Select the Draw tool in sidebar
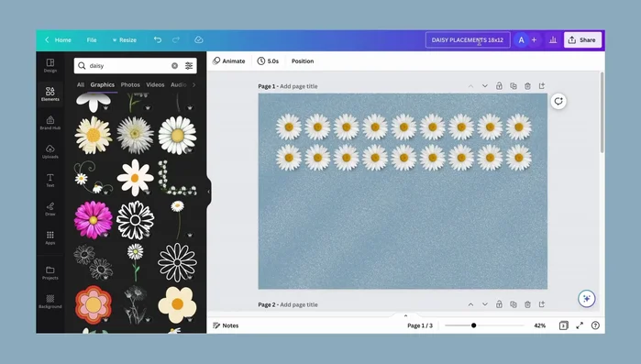Image resolution: width=641 pixels, height=364 pixels. [x=50, y=209]
